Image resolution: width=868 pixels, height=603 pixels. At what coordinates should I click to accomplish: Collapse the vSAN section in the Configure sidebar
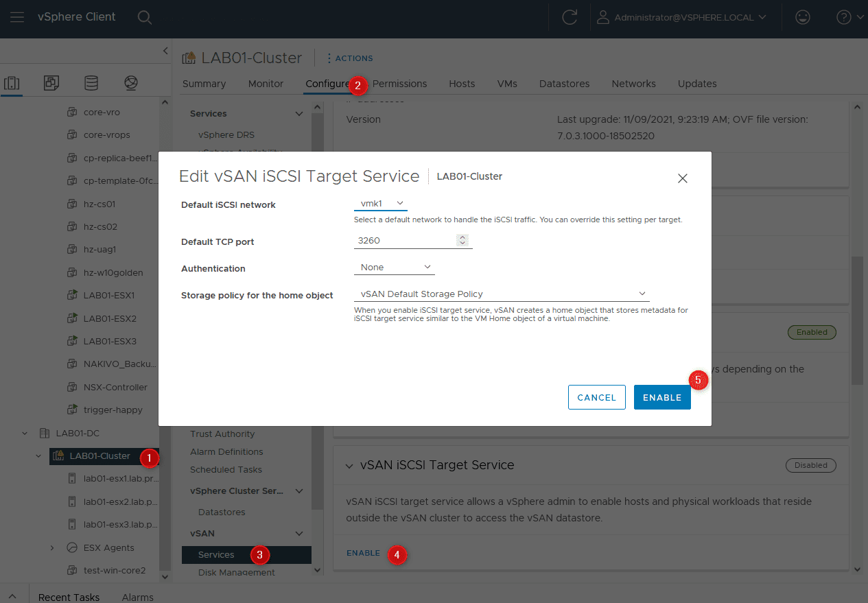coord(299,533)
